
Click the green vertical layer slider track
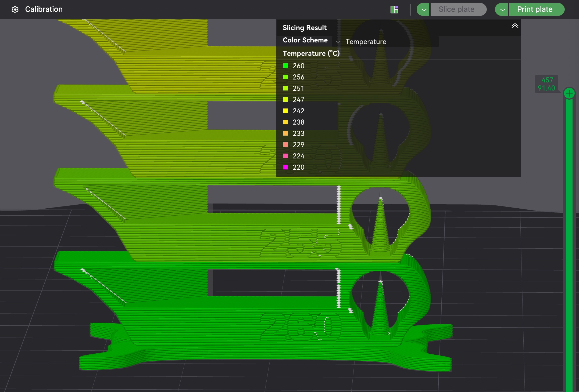(569, 242)
